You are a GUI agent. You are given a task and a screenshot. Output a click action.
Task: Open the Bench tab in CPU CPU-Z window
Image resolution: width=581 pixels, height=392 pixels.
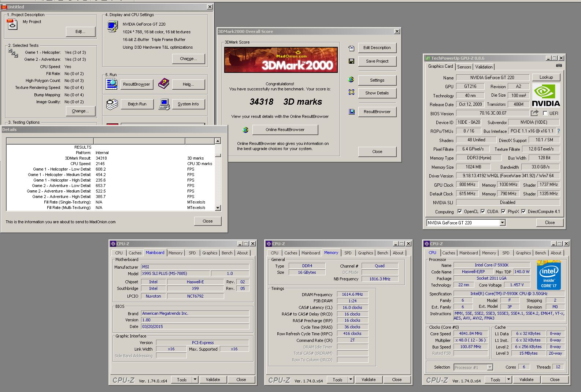pyautogui.click(x=540, y=253)
